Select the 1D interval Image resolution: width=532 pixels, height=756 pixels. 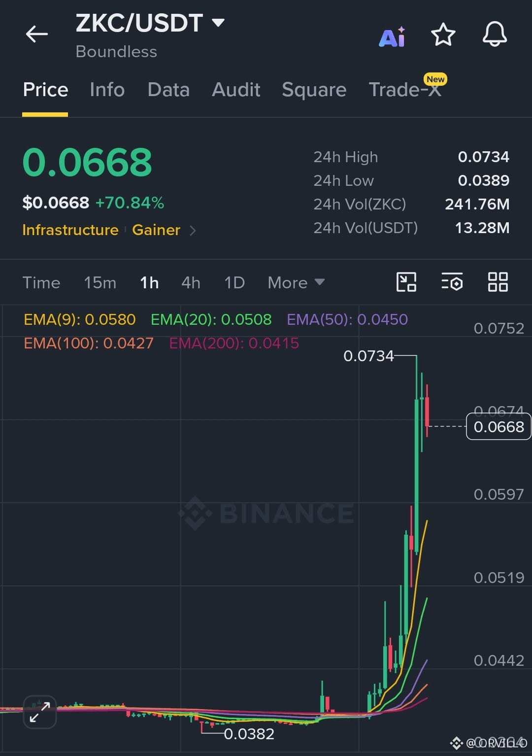(x=234, y=283)
